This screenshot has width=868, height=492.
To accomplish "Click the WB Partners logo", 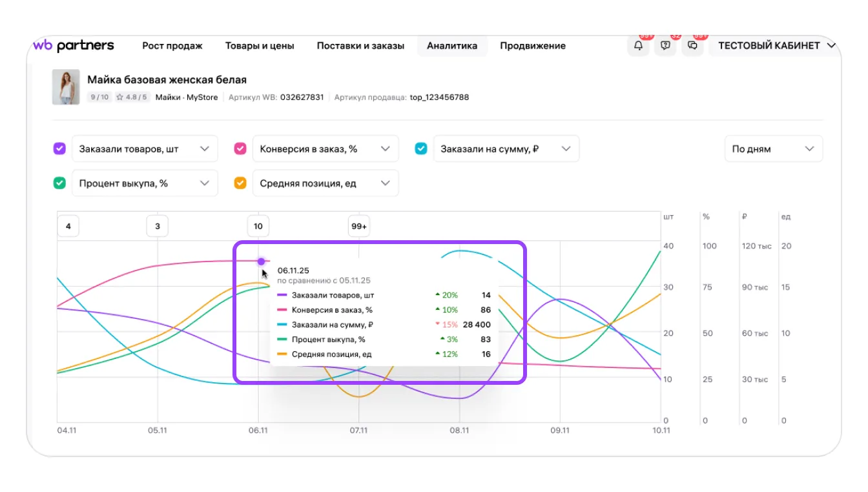I will 73,45.
